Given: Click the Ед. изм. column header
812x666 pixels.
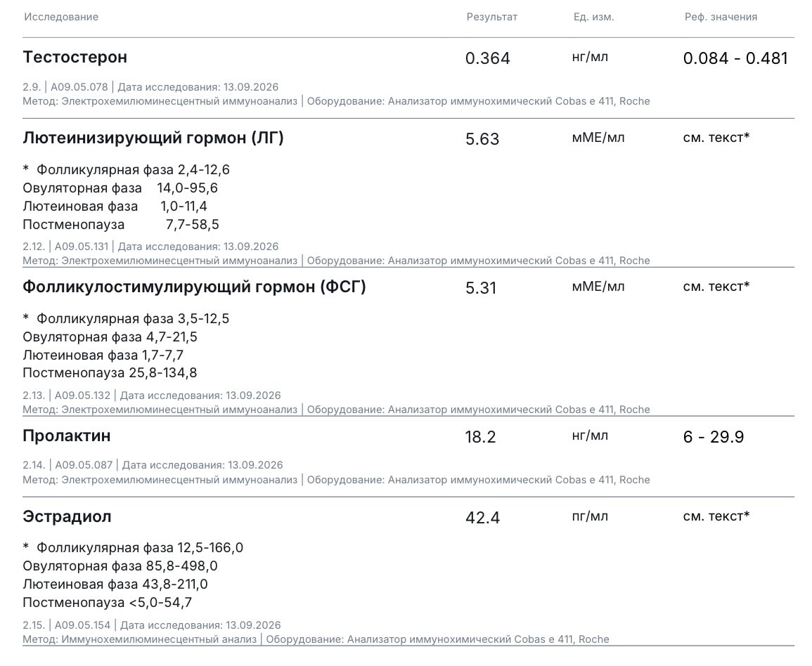Looking at the screenshot, I should 593,17.
